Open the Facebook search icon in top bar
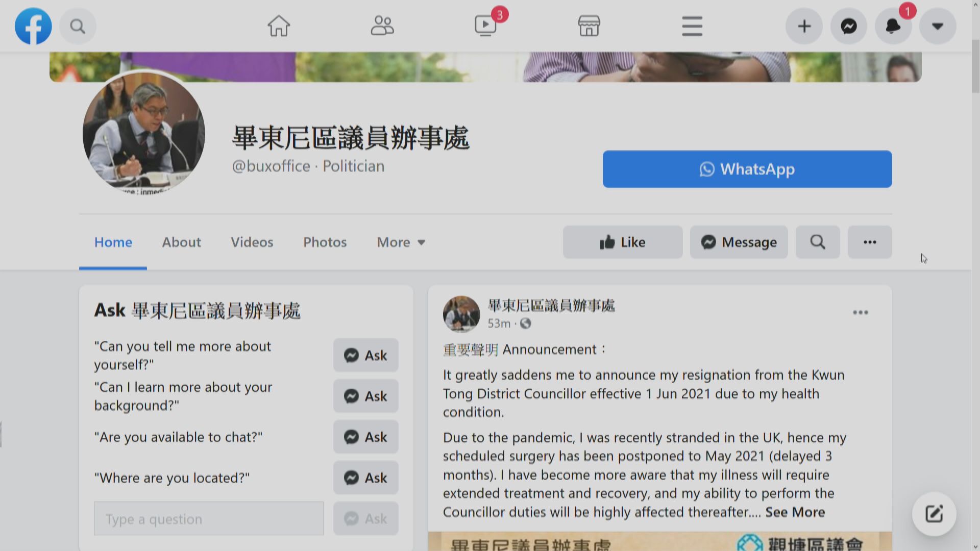This screenshot has height=551, width=980. (78, 26)
